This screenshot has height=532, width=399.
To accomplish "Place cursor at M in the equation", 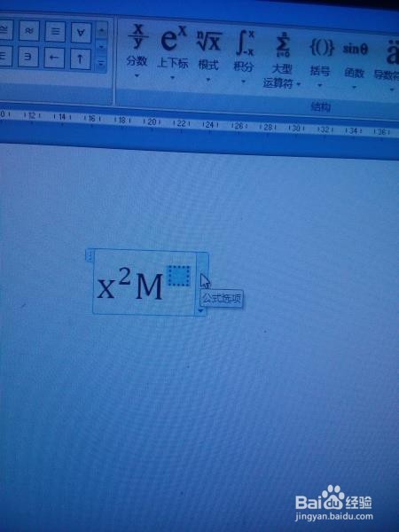I will (149, 287).
